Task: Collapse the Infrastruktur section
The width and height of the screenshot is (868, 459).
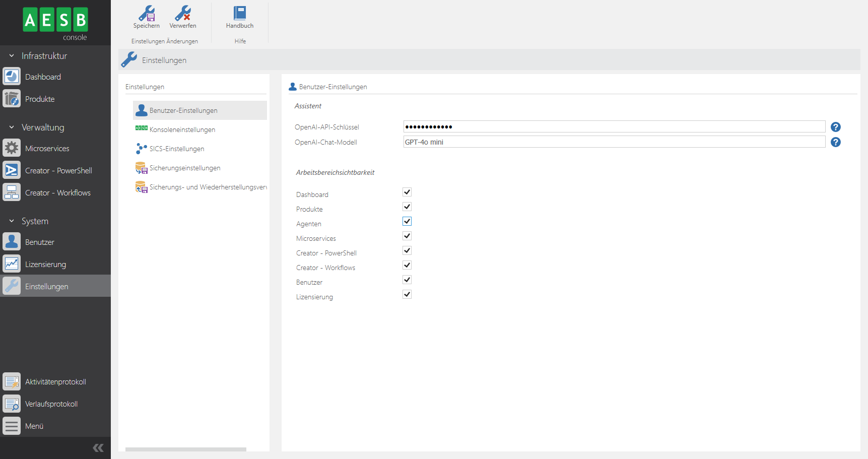Action: pyautogui.click(x=12, y=56)
